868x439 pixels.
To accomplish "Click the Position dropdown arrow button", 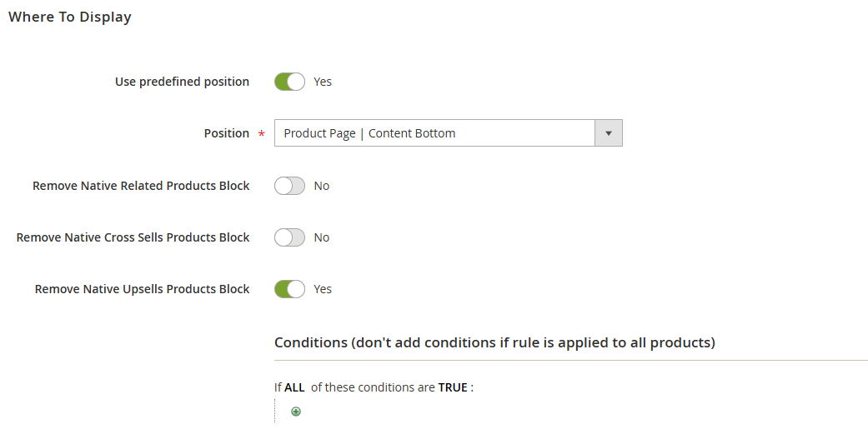I will tap(608, 133).
